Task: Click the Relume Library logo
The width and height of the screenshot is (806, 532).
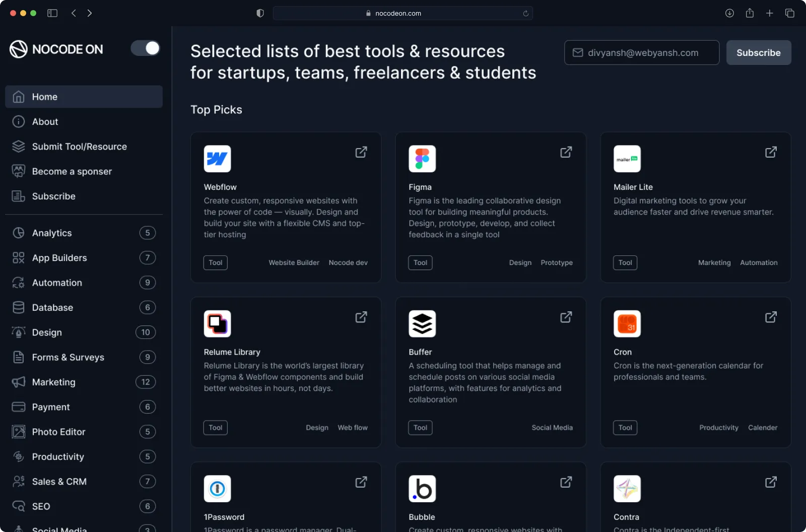Action: (217, 323)
